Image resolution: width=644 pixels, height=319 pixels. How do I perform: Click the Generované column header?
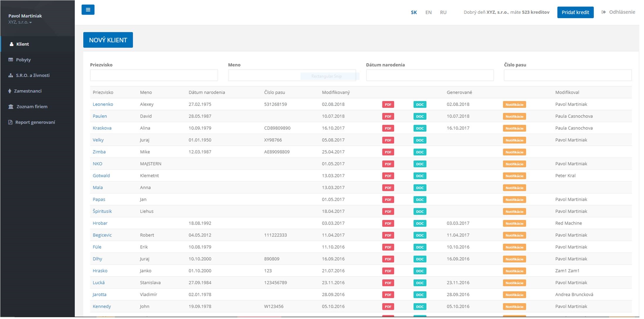tap(459, 92)
